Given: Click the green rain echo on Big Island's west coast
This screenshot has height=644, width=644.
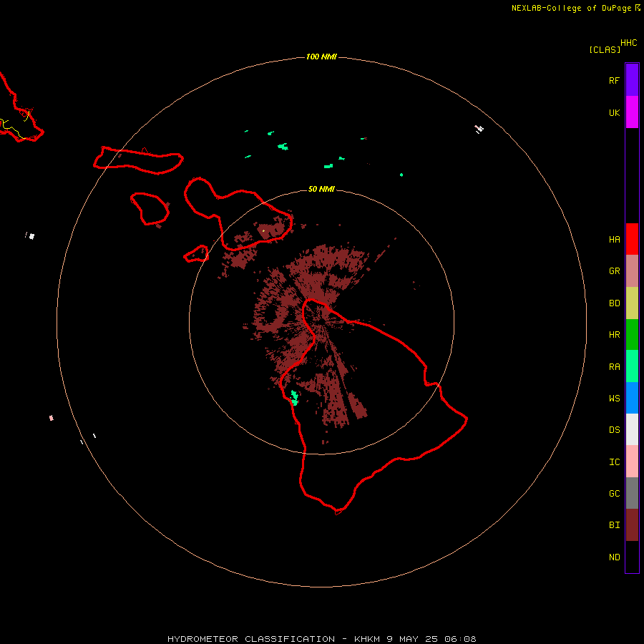Looking at the screenshot, I should click(x=294, y=398).
